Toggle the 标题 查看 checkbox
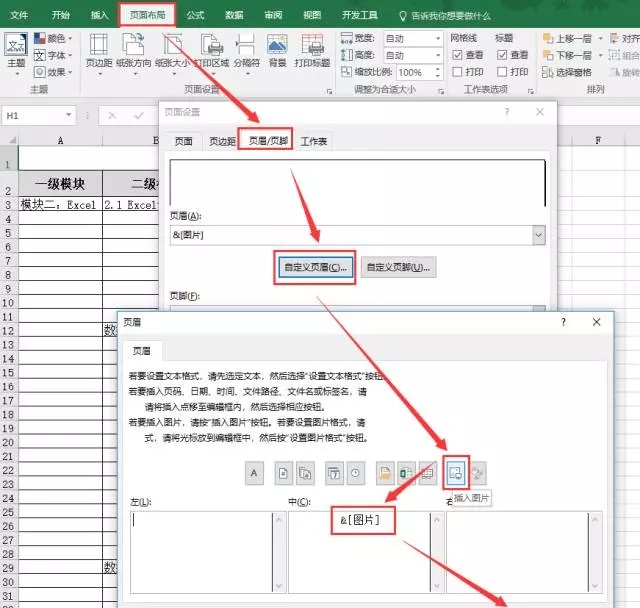 [x=503, y=56]
